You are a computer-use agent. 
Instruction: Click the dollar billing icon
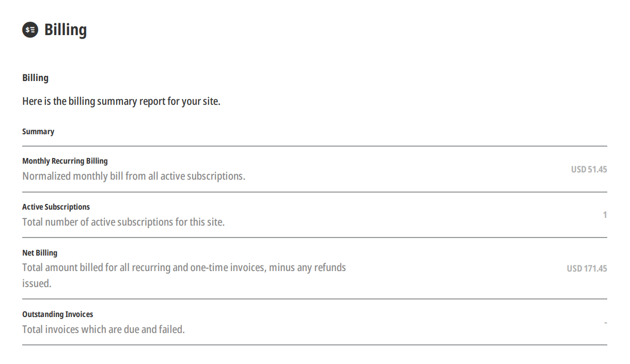point(30,30)
